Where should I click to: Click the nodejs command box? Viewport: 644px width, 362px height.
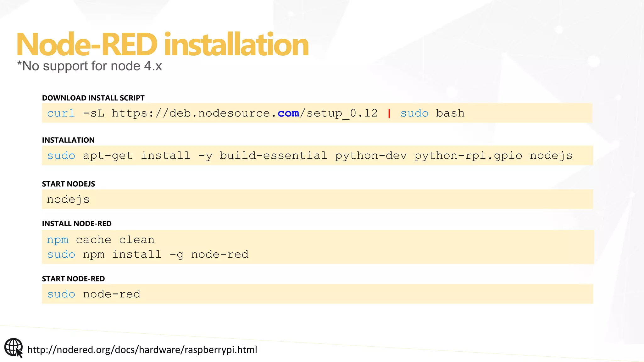[68, 200]
